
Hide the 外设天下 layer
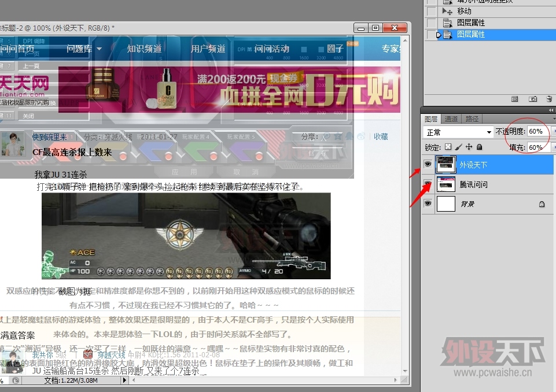pyautogui.click(x=428, y=164)
